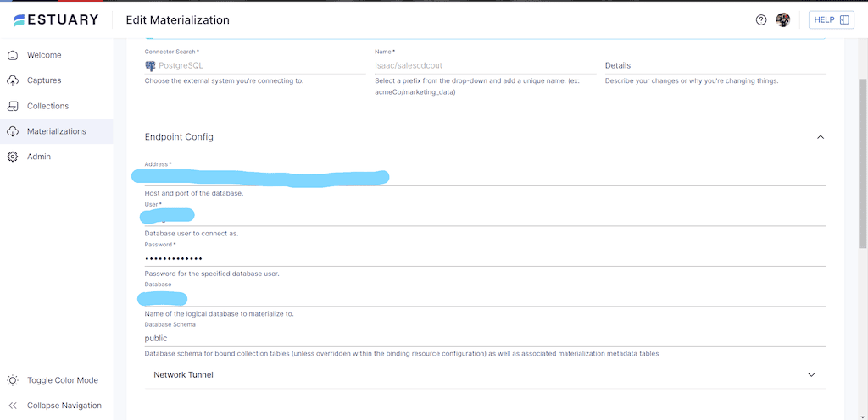Screen dimensions: 868x420
Task: Click the Collapse Navigation double-chevron icon
Action: [x=13, y=406]
